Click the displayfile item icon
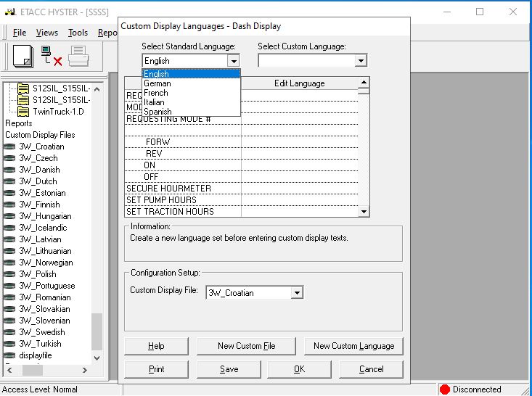The image size is (532, 396). click(10, 355)
